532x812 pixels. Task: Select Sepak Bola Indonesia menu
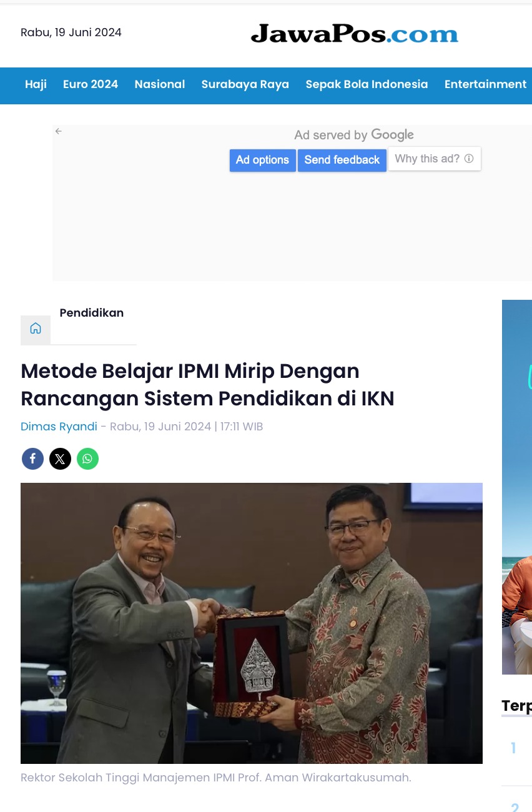pos(367,84)
